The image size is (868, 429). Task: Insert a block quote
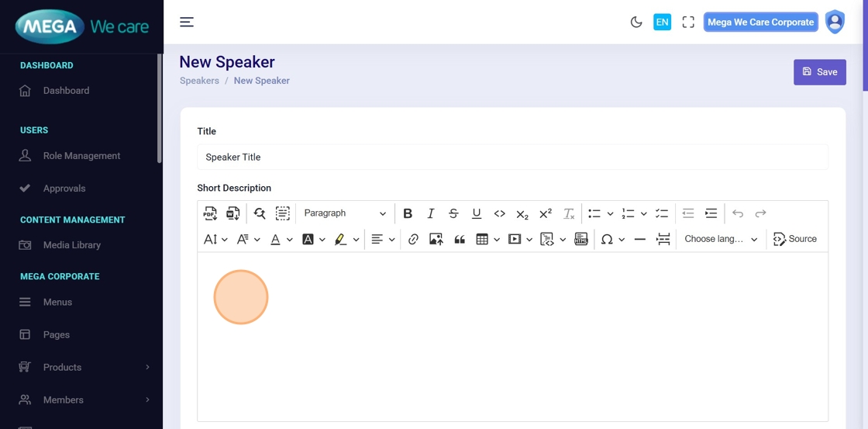[x=460, y=240]
